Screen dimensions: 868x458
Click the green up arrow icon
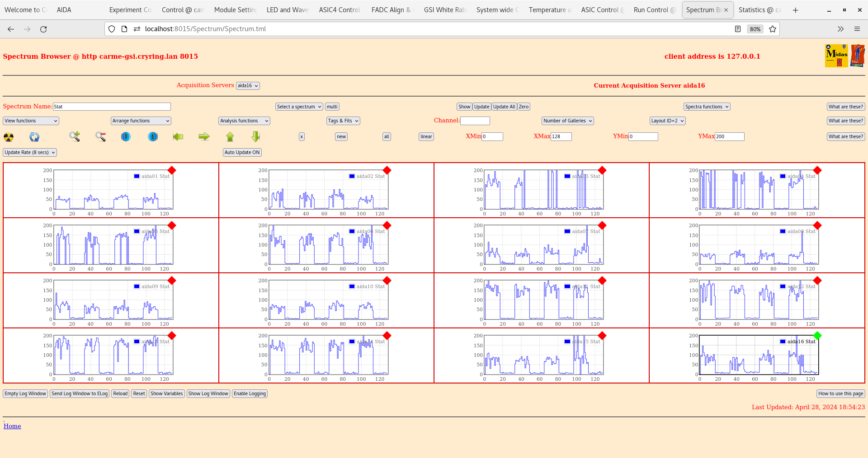[230, 136]
